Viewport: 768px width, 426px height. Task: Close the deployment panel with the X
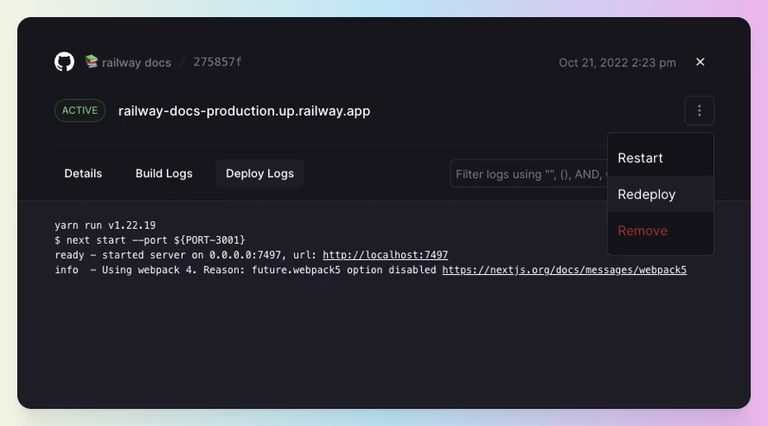(x=700, y=62)
